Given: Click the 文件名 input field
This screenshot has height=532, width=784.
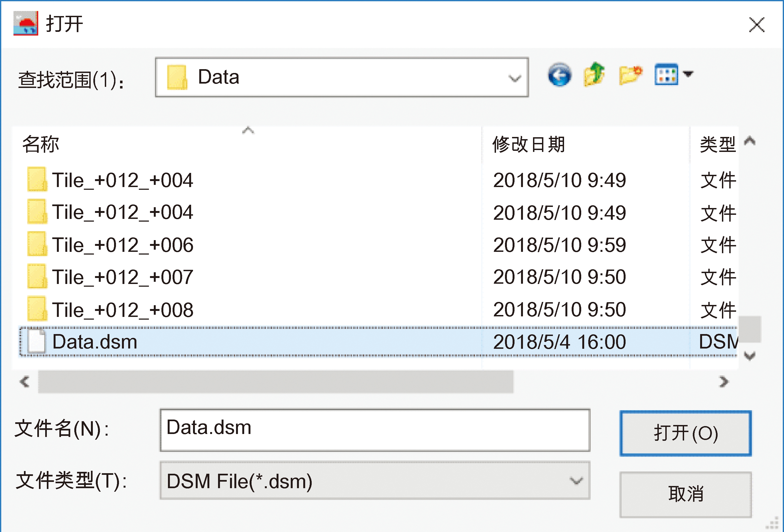Looking at the screenshot, I should [x=375, y=430].
